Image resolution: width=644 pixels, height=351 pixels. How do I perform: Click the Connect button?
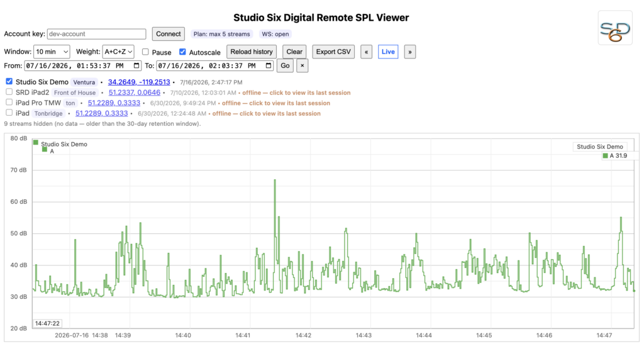click(169, 34)
